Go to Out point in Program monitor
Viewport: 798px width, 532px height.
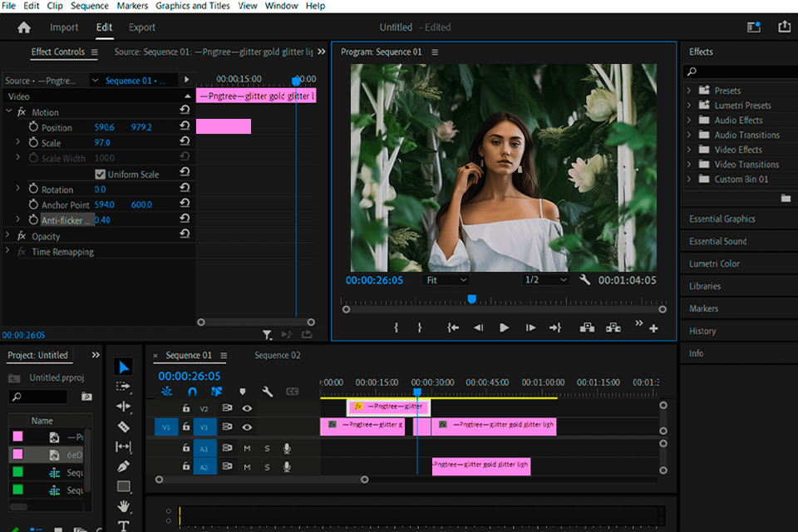coord(555,328)
